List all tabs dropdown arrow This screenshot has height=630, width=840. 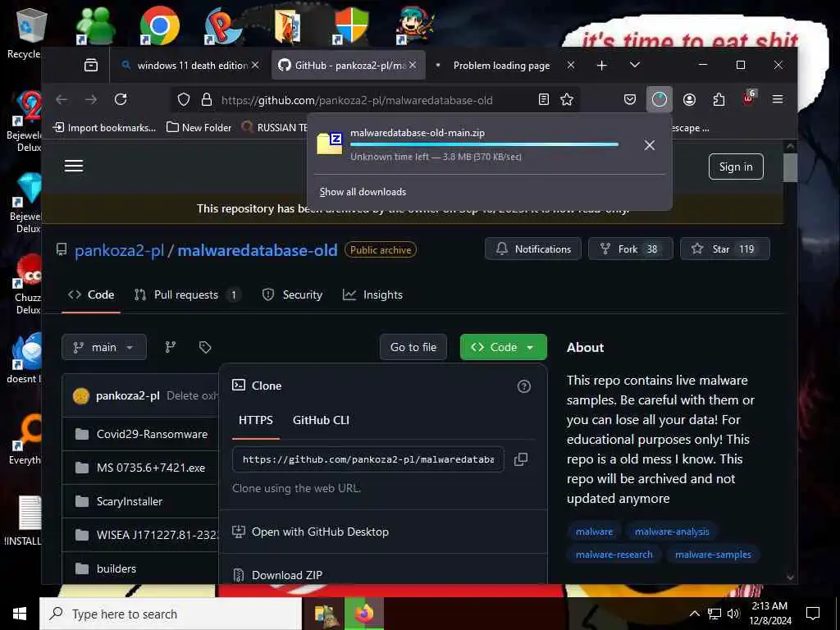point(635,66)
